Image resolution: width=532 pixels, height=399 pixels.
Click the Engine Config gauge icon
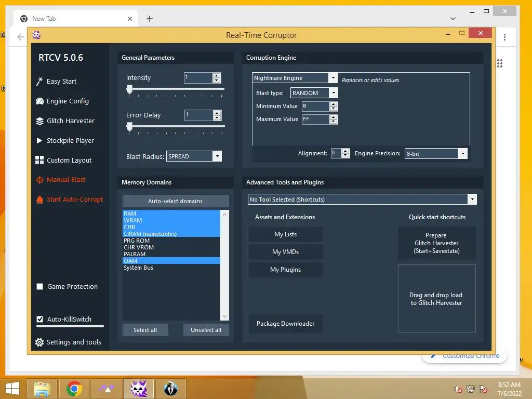coord(39,101)
